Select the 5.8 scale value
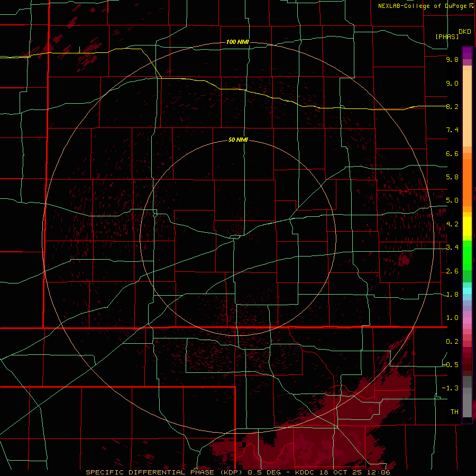The height and width of the screenshot is (476, 476). [452, 177]
